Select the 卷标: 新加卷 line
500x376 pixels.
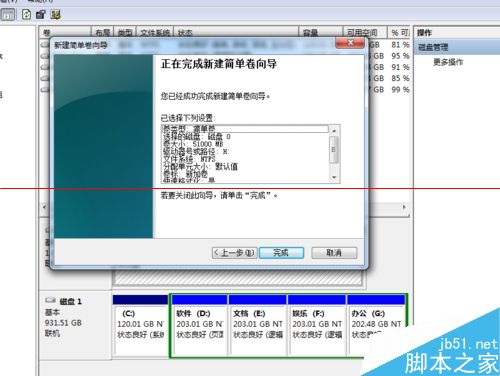point(185,174)
